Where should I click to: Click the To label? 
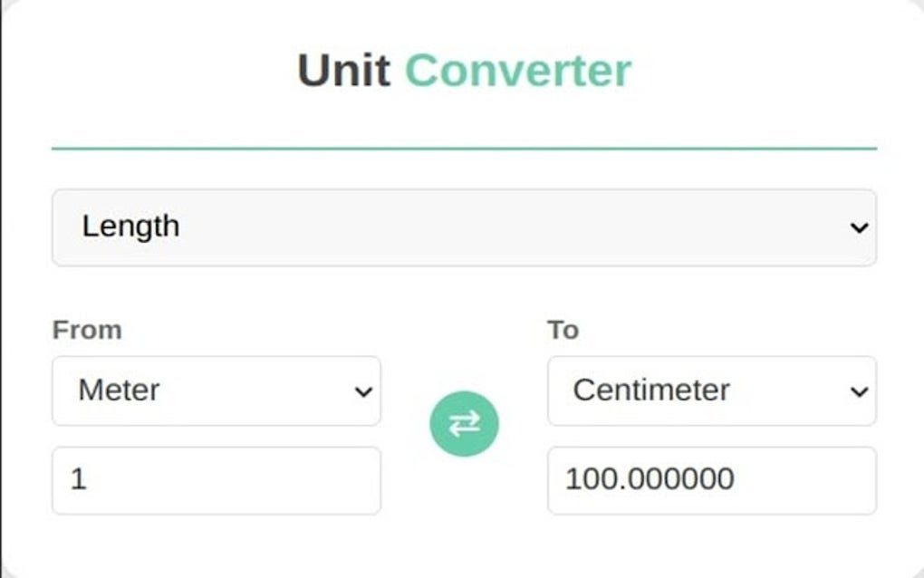pyautogui.click(x=563, y=330)
